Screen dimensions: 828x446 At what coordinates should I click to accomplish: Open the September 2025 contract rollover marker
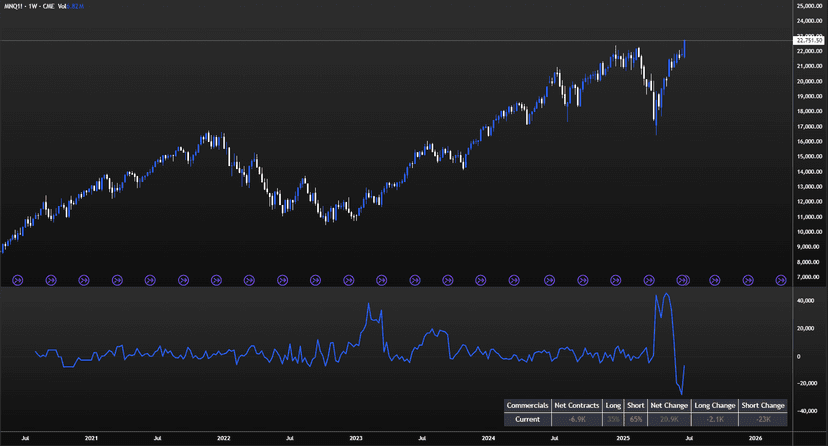pyautogui.click(x=714, y=280)
